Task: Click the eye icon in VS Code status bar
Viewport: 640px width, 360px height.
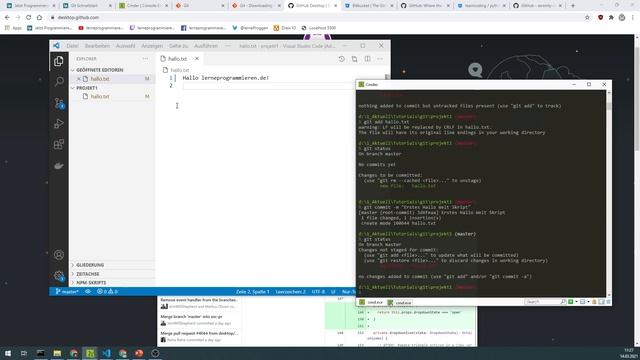Action: 88,291
